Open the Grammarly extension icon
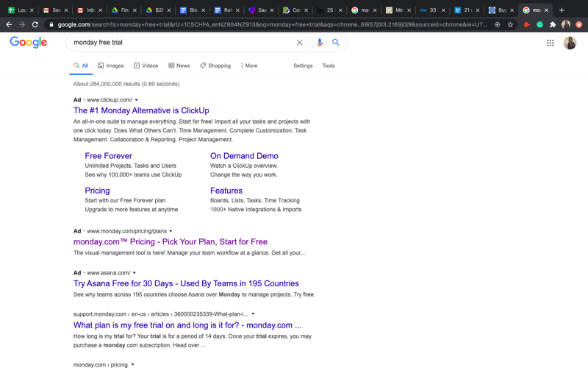Screen dimensions: 588x368 coord(539,24)
